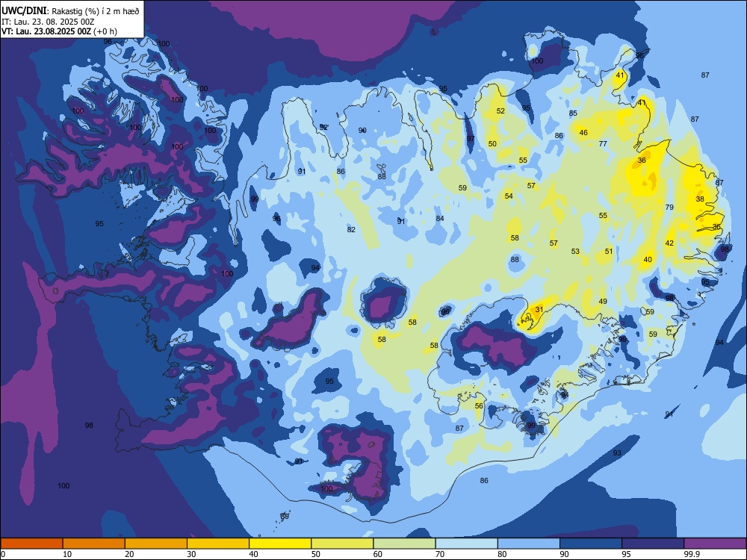Click the legend tick label '10'
Viewport: 747px width, 560px height.
coord(67,554)
